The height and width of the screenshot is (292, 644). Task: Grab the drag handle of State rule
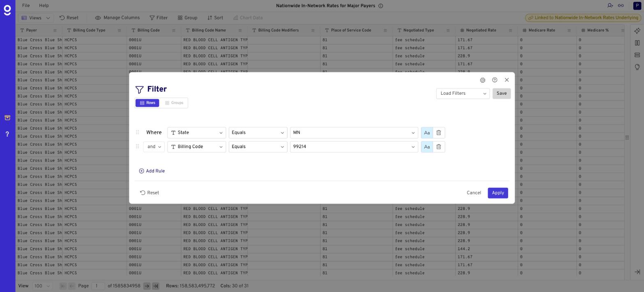(138, 132)
